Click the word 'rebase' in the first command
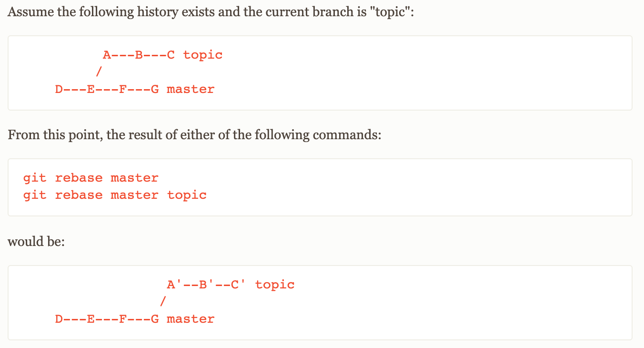 (79, 178)
